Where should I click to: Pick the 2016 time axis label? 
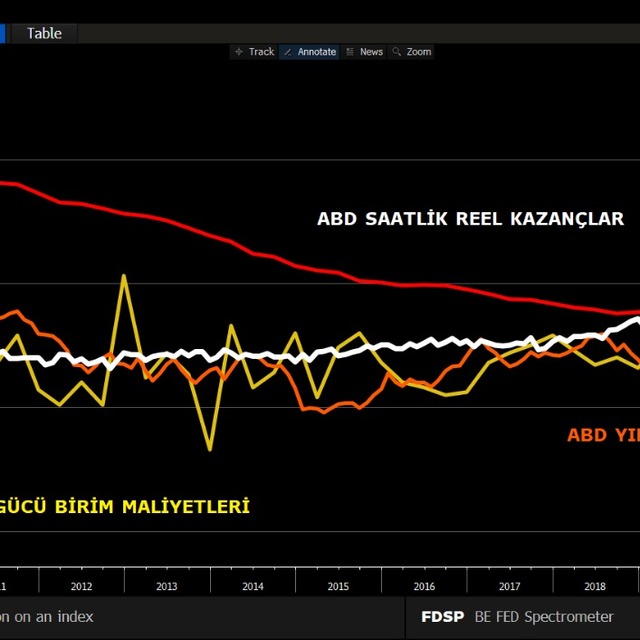pyautogui.click(x=424, y=586)
